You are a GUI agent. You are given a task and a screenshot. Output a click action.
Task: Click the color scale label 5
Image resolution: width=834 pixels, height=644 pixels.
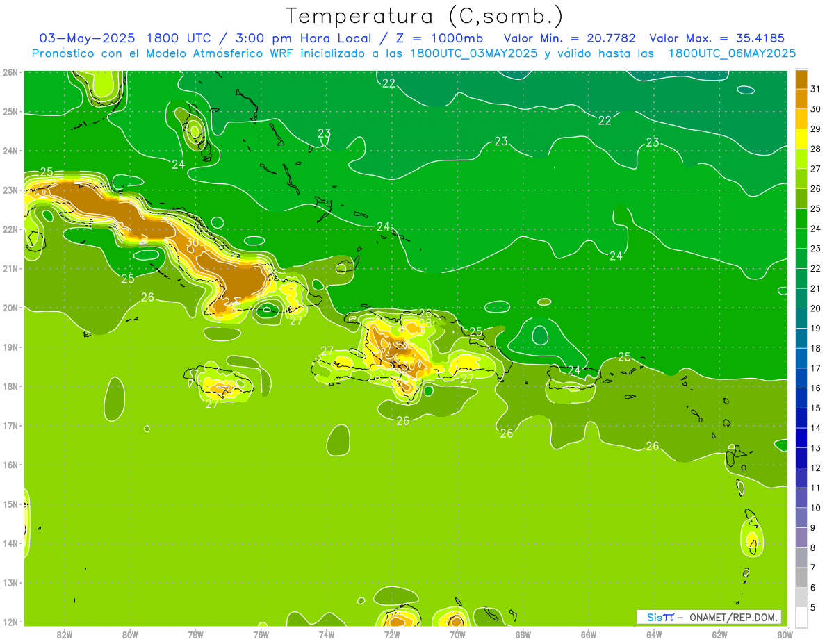(813, 607)
